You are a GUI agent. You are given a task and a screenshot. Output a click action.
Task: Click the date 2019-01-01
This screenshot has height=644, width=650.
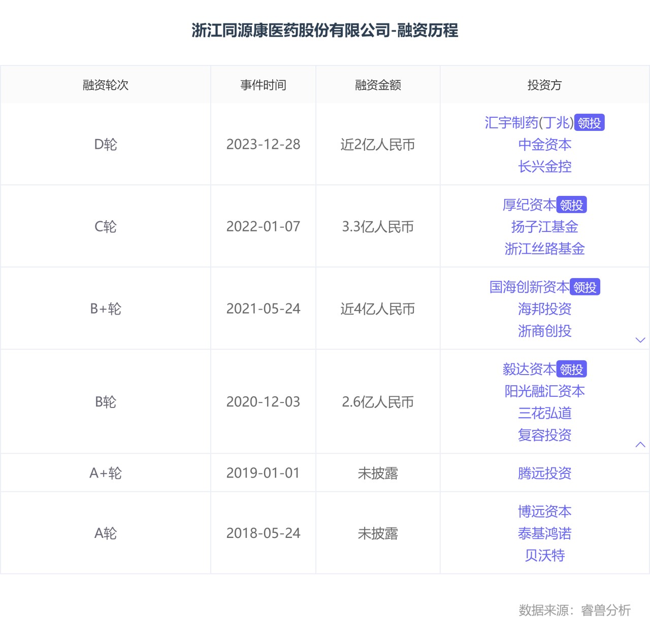tap(263, 473)
